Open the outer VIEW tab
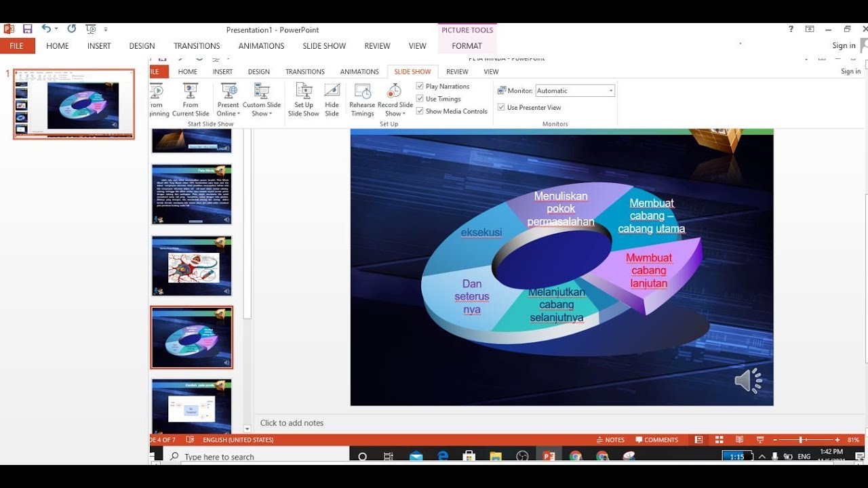Screen dimensions: 868x488 pyautogui.click(x=418, y=46)
